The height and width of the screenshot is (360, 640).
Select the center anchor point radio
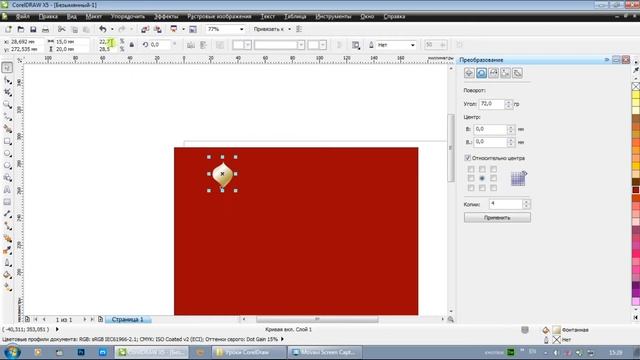[x=482, y=178]
